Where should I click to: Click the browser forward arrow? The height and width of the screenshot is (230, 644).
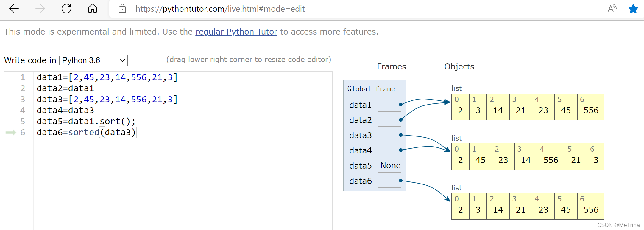(40, 9)
